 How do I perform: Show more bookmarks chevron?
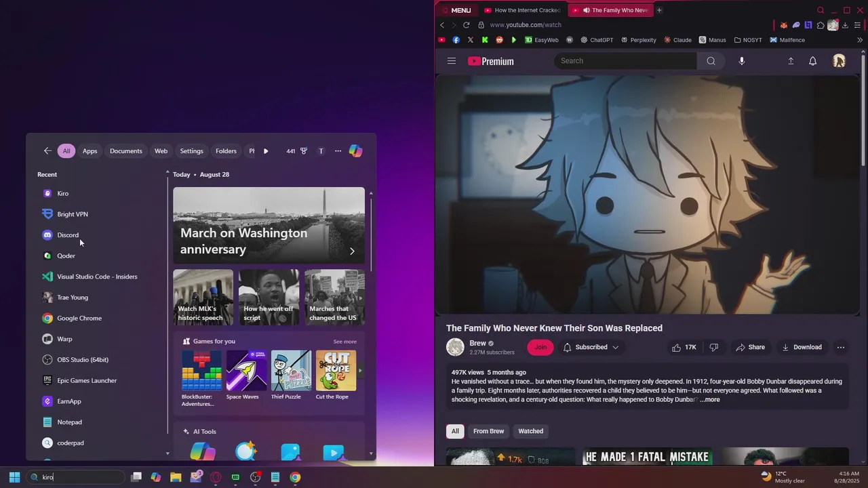pos(860,40)
